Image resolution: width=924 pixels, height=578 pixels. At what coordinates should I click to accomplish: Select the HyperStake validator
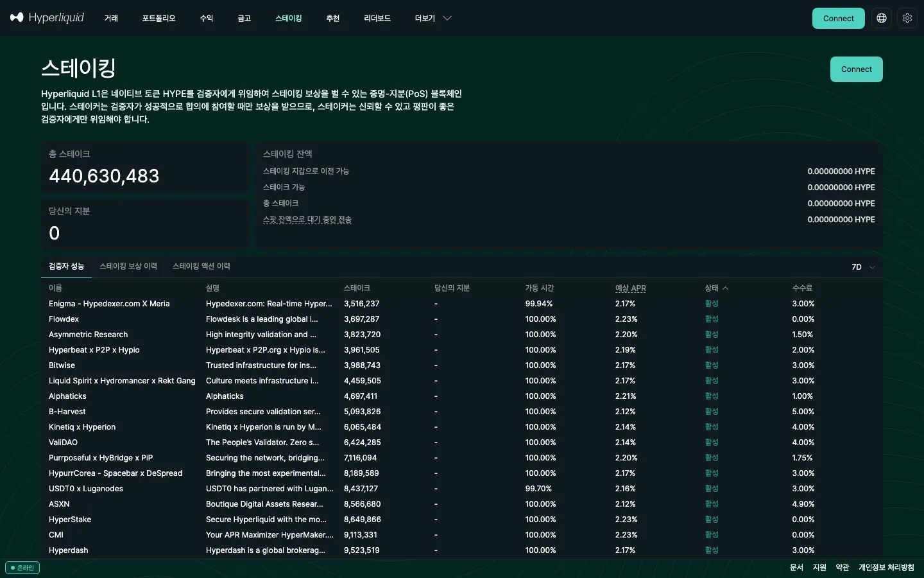(x=70, y=520)
